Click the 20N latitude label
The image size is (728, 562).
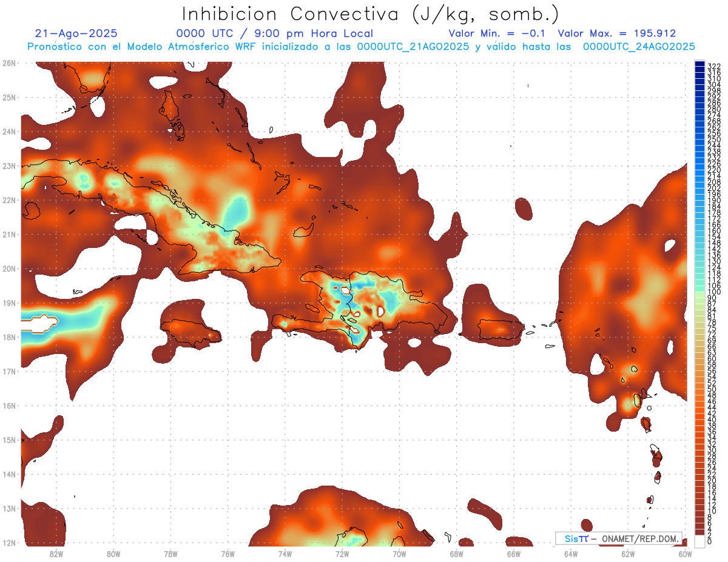pos(9,269)
